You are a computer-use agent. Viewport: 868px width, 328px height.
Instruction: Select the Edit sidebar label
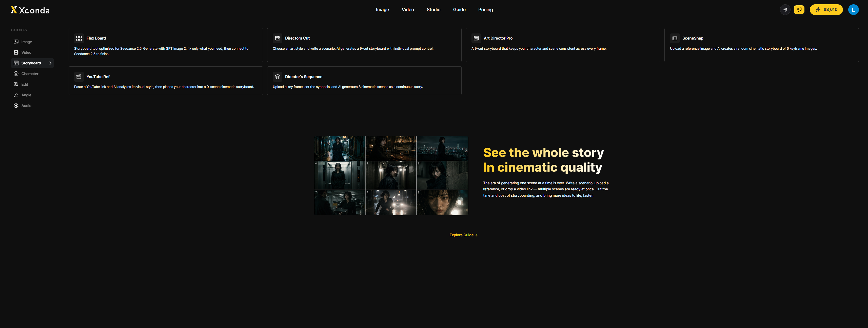click(x=25, y=84)
